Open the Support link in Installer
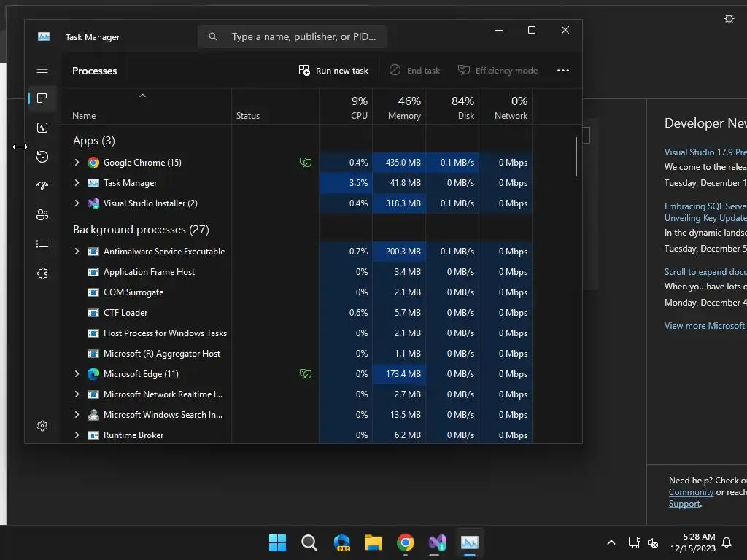 pyautogui.click(x=684, y=504)
